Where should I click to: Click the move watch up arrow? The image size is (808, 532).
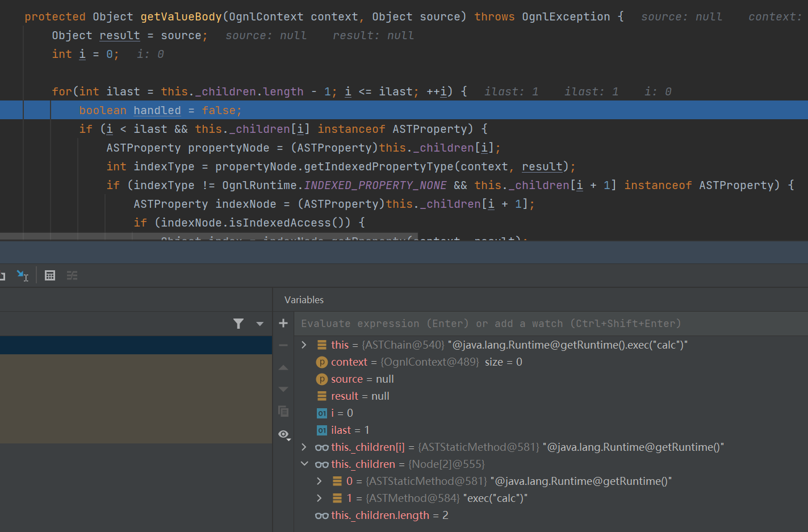pos(283,368)
